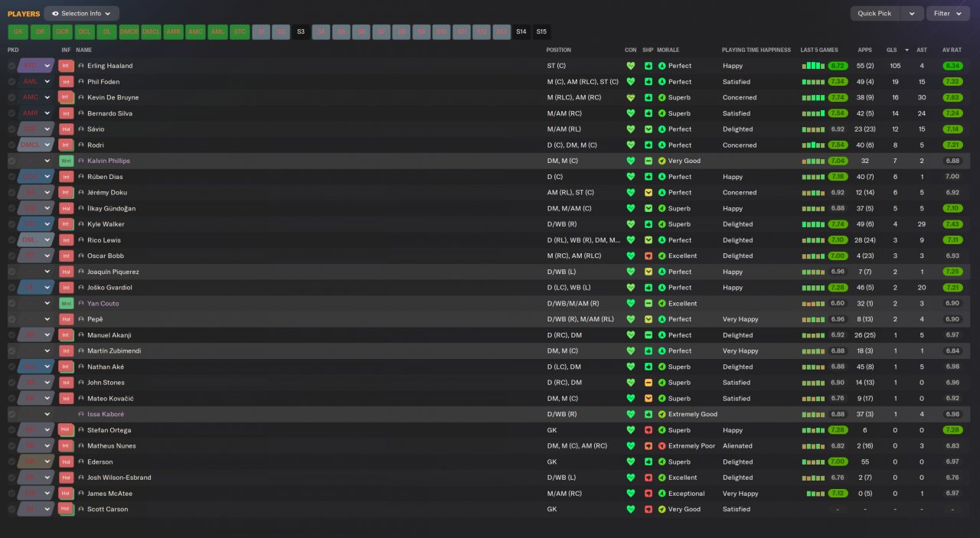The width and height of the screenshot is (980, 538).
Task: Sort by the GLS column header
Action: tap(891, 50)
